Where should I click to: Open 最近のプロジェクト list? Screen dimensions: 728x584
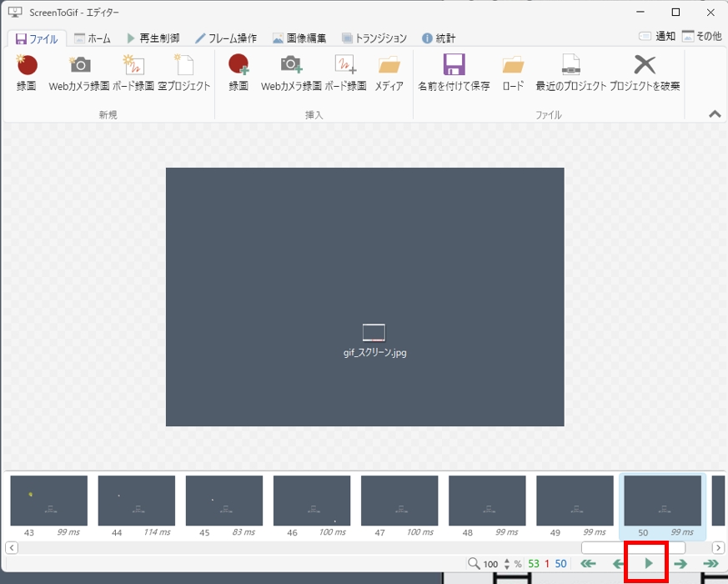[570, 72]
